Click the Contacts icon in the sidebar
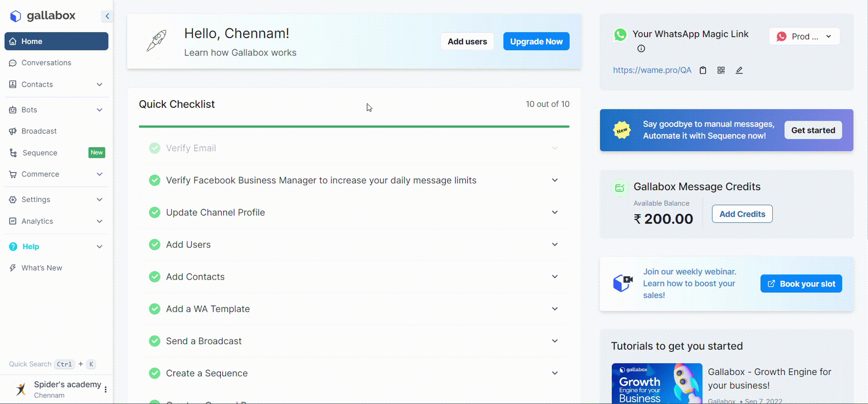 (13, 84)
